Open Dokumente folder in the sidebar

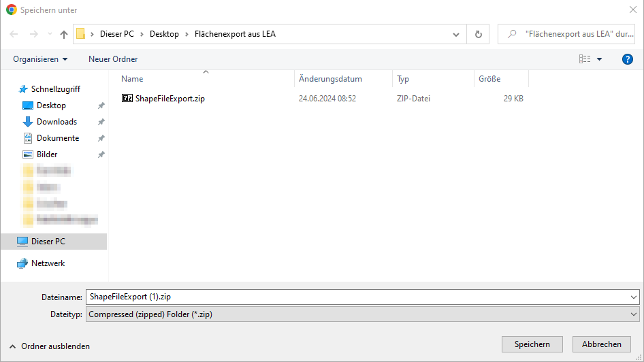coord(57,138)
